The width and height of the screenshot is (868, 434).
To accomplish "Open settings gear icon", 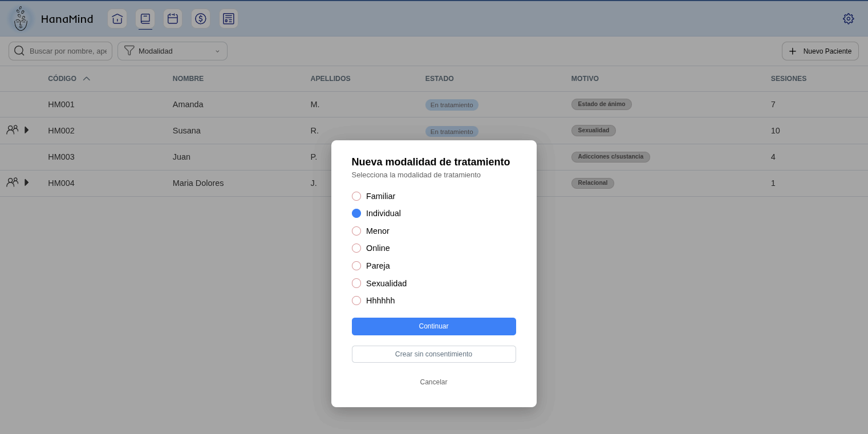I will point(849,19).
